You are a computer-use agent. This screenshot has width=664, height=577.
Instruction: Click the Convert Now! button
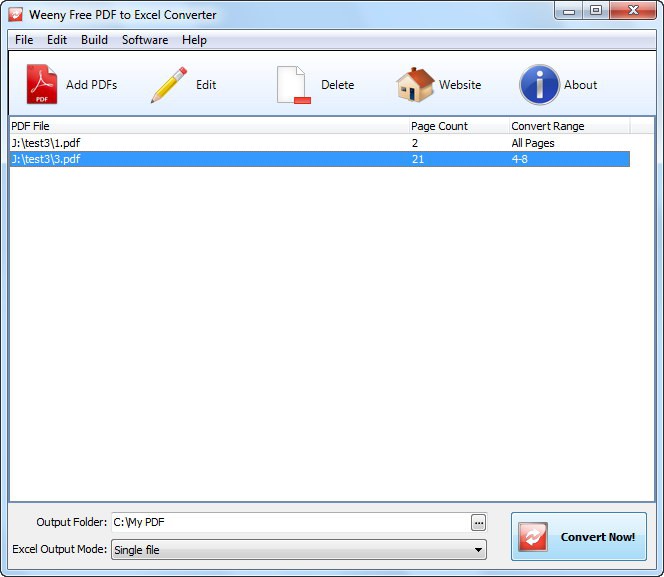pyautogui.click(x=578, y=536)
